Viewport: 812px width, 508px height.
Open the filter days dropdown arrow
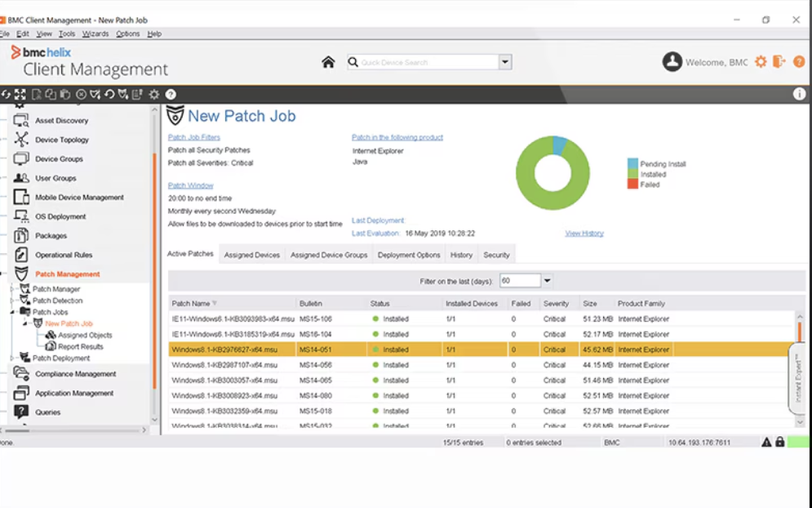548,281
